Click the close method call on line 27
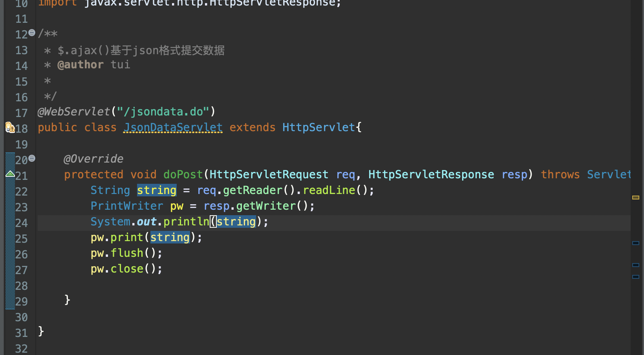This screenshot has height=355, width=644. 127,269
